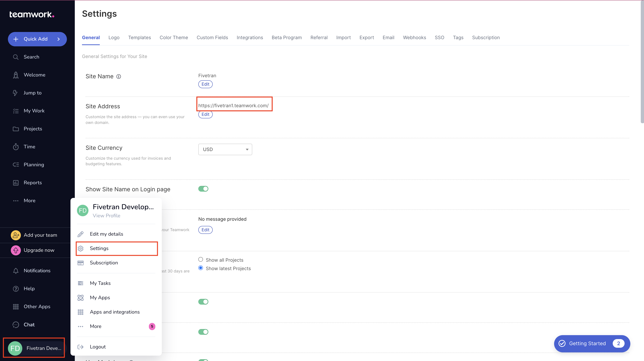Screen dimensions: 644x361
Task: Open the Site Currency USD dropdown
Action: pos(225,149)
